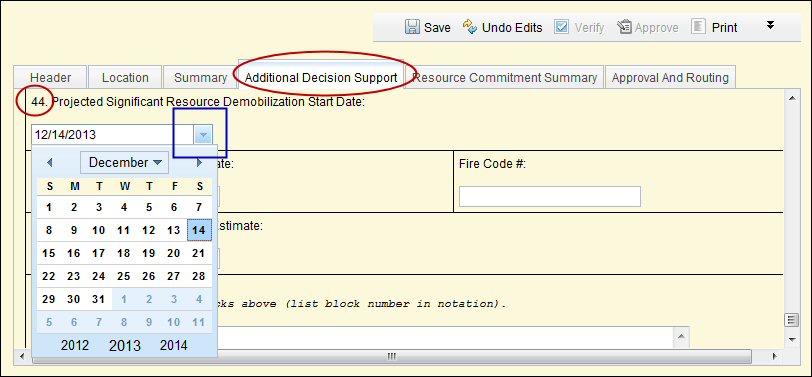Choose December 23 in the calendar
The height and width of the screenshot is (377, 812).
(74, 276)
